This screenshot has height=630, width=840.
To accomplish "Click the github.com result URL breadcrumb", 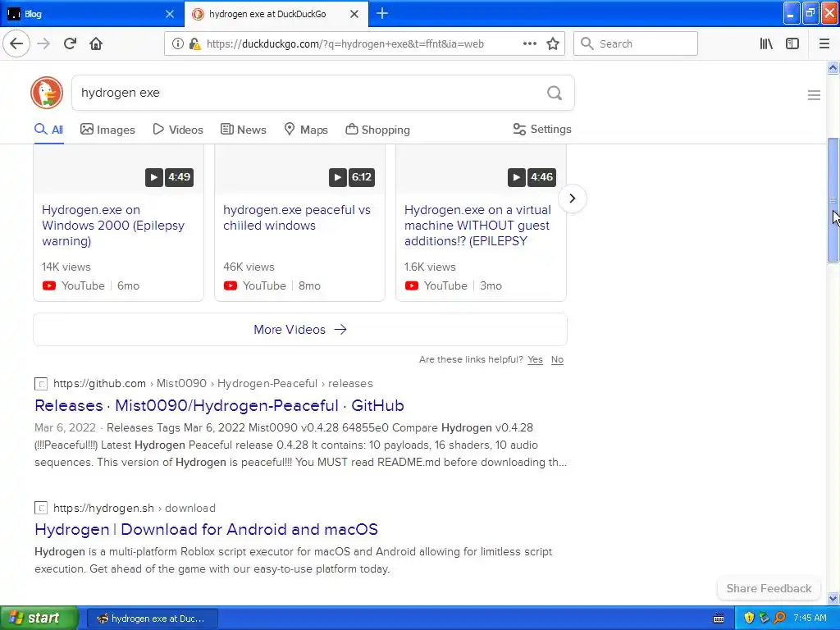I will point(213,384).
